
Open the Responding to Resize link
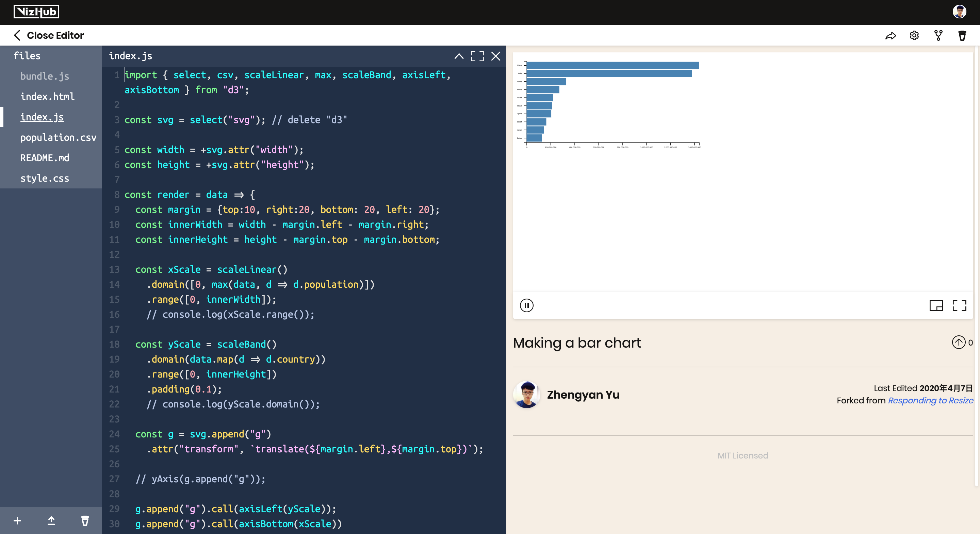pos(930,401)
